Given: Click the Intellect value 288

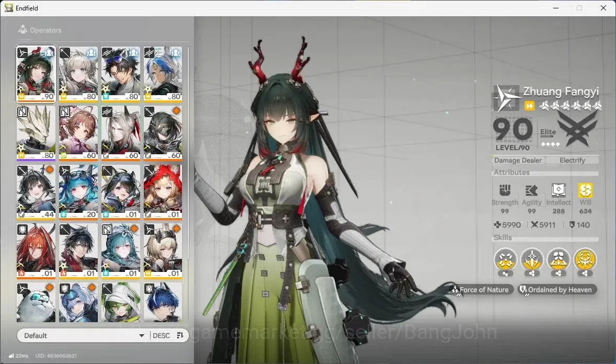Looking at the screenshot, I should pos(558,211).
